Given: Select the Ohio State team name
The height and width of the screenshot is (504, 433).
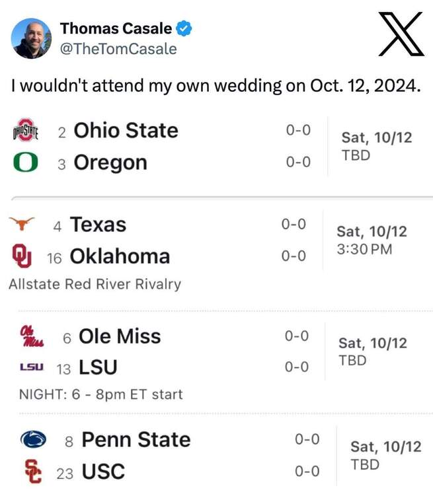Looking at the screenshot, I should coord(126,130).
